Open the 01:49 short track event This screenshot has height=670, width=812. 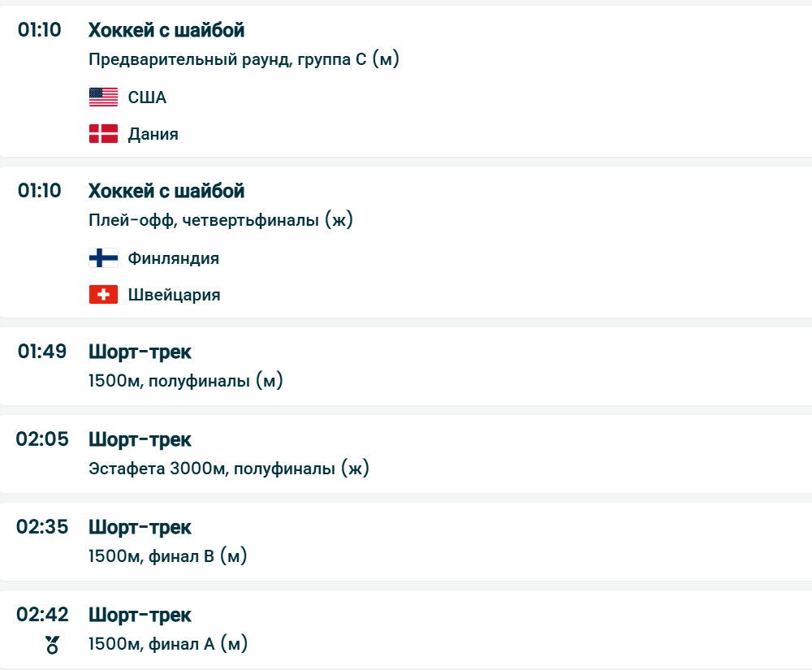pyautogui.click(x=140, y=352)
